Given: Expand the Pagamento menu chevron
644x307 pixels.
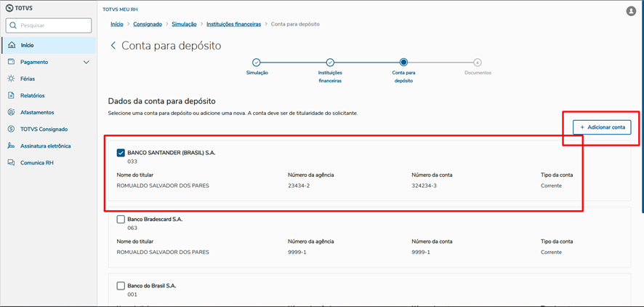Looking at the screenshot, I should 86,62.
